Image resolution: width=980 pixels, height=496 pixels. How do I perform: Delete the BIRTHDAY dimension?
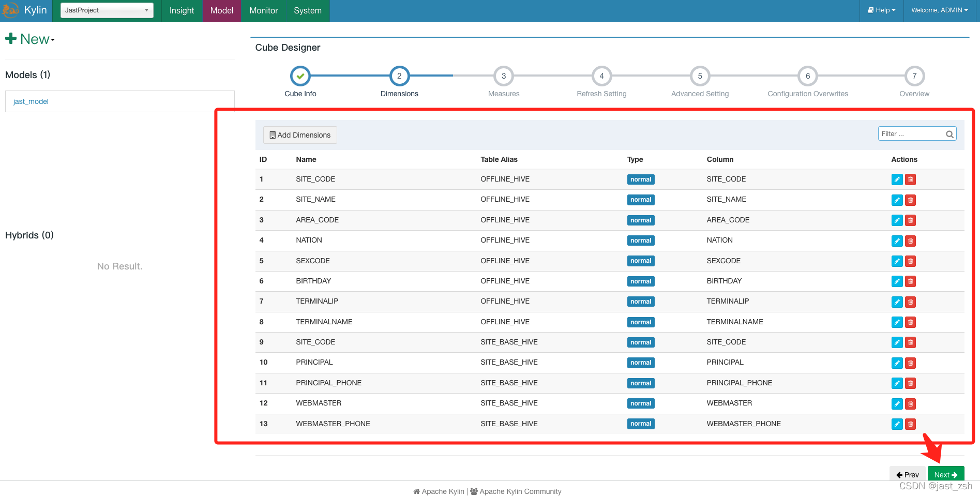[x=910, y=281]
